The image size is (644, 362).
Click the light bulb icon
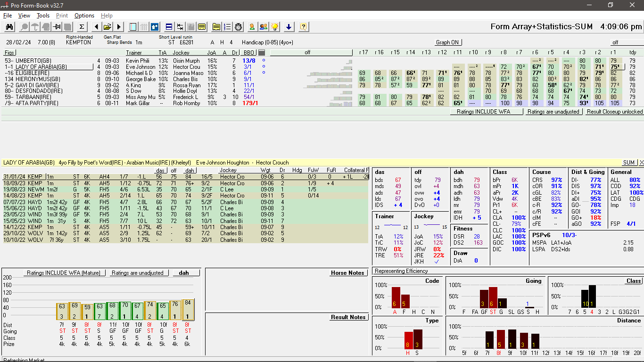pyautogui.click(x=274, y=27)
